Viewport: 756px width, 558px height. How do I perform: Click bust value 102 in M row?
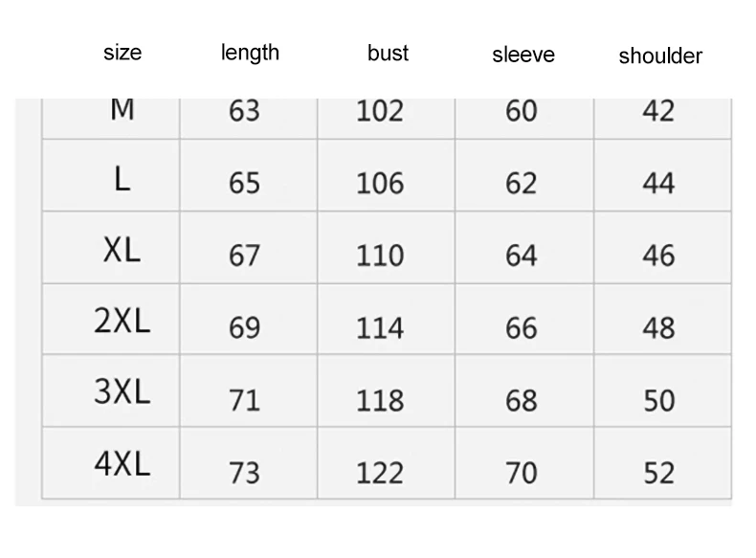pos(380,111)
